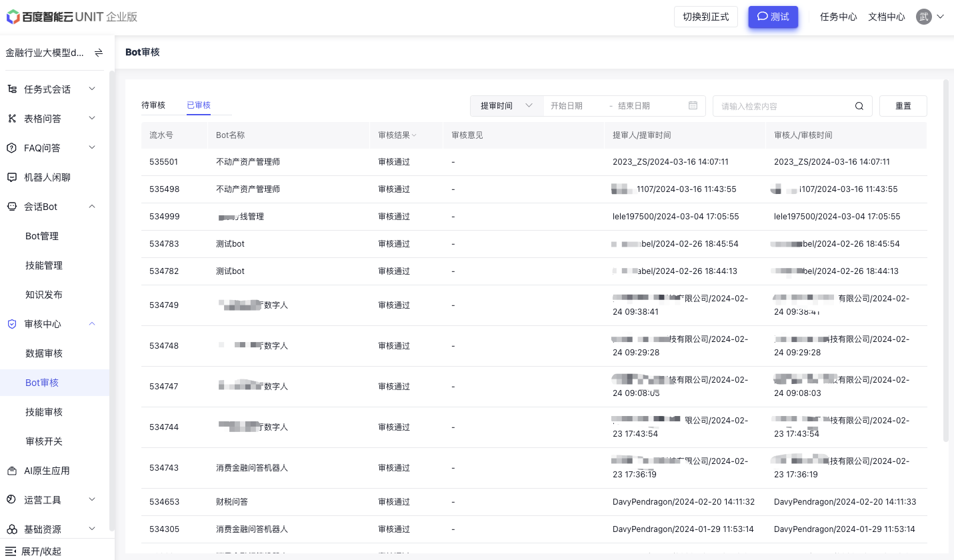Click the 结束日期 date field

coord(645,106)
